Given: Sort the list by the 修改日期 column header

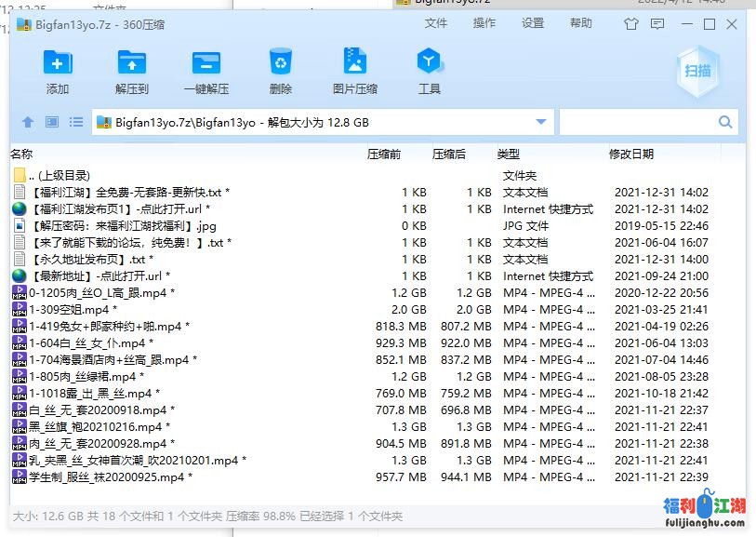Looking at the screenshot, I should (631, 154).
